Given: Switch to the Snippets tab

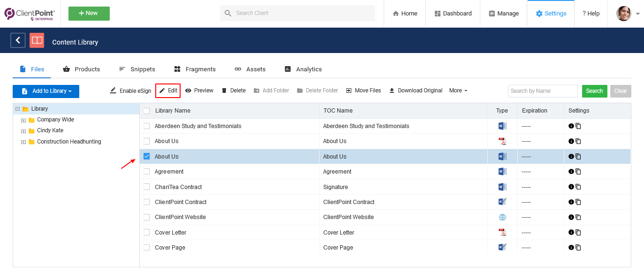Looking at the screenshot, I should coord(136,69).
